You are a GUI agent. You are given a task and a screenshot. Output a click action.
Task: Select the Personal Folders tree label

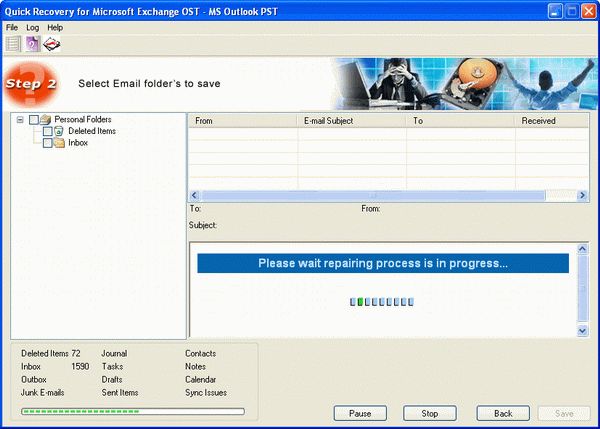coord(83,119)
